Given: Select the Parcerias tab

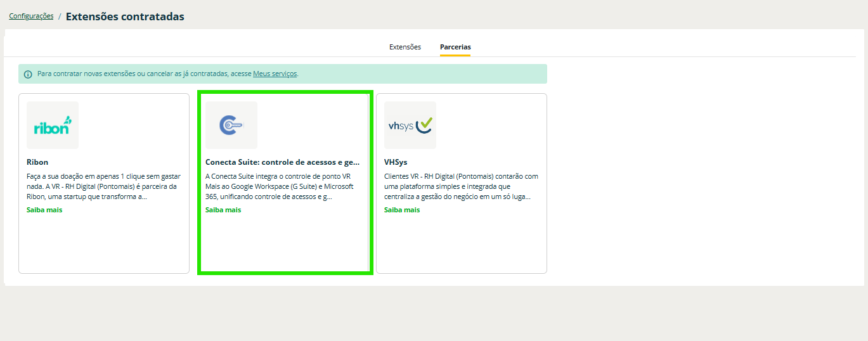Looking at the screenshot, I should pos(455,47).
